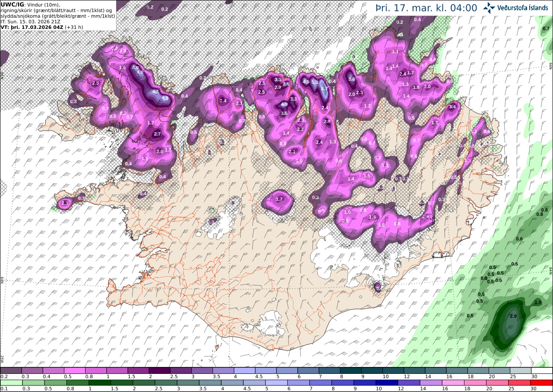This screenshot has width=553, height=392.
Task: Select the 3.5 swatch in upper legend
Action: [223, 370]
